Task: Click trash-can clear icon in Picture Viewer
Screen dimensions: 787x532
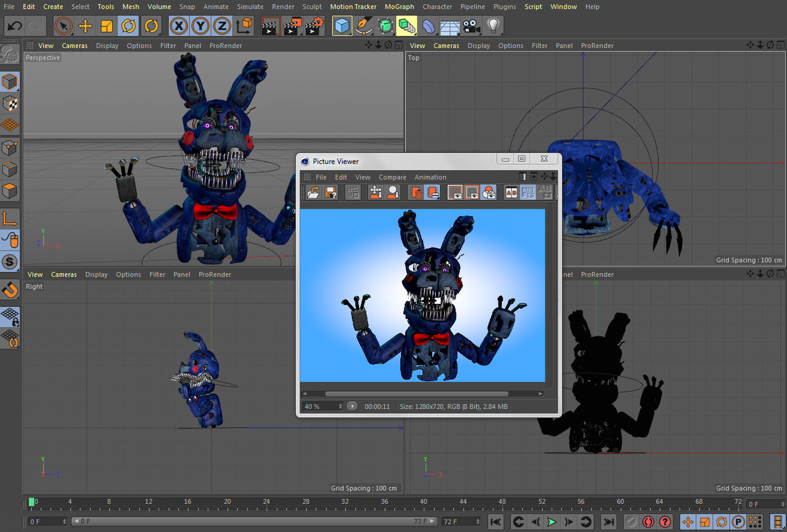Action: [416, 193]
